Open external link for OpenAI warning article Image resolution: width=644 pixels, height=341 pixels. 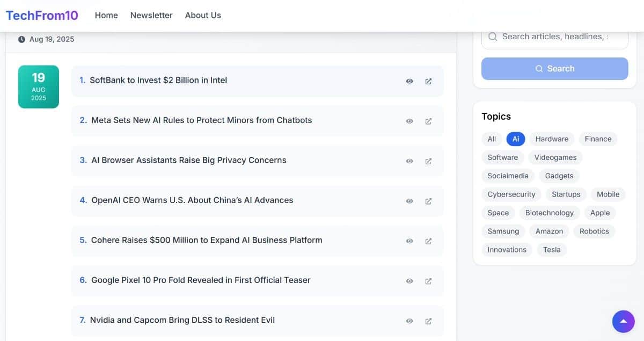pos(428,201)
